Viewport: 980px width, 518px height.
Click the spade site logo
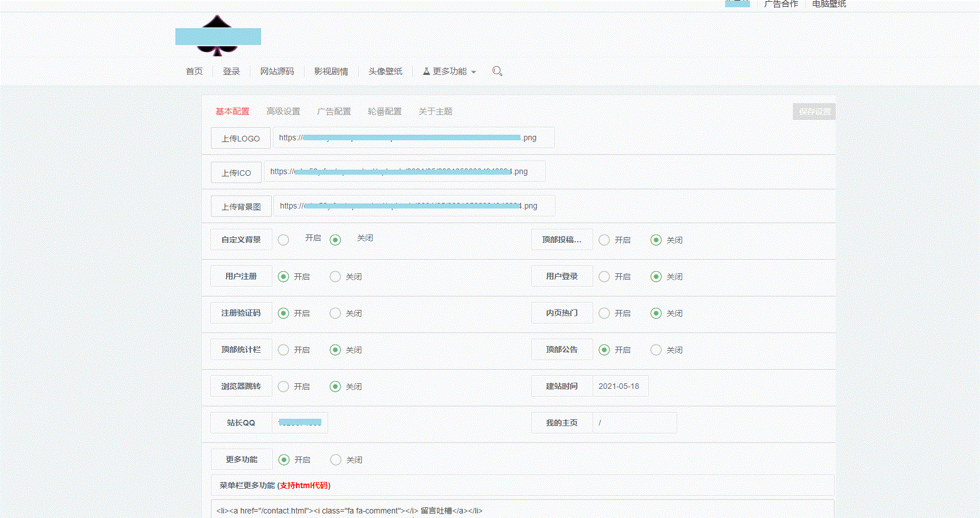pos(218,36)
